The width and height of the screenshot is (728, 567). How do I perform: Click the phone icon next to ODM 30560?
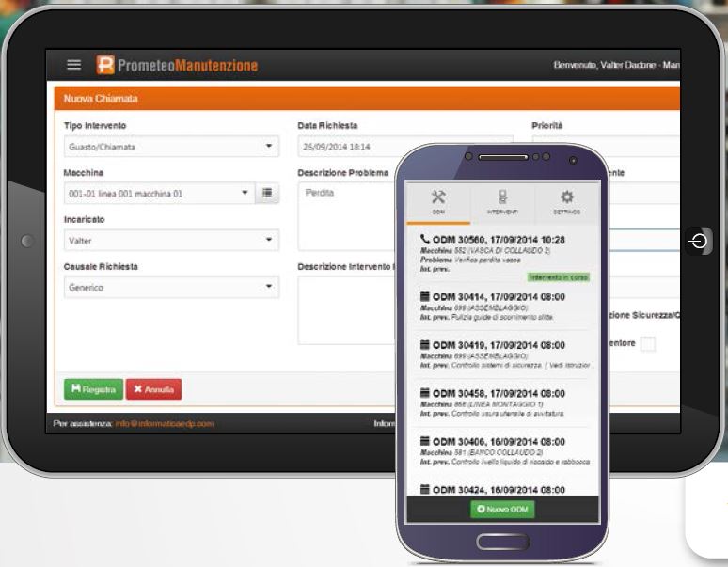[424, 239]
